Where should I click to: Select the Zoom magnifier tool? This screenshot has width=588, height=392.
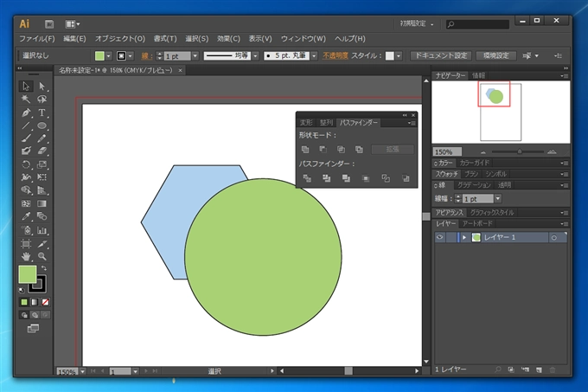point(42,257)
